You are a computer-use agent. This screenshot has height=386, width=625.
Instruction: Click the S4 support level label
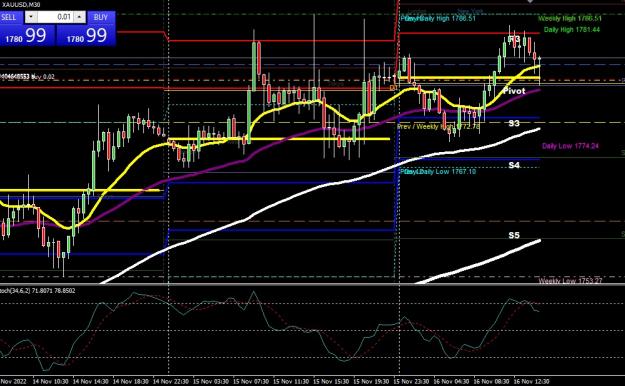(x=514, y=165)
